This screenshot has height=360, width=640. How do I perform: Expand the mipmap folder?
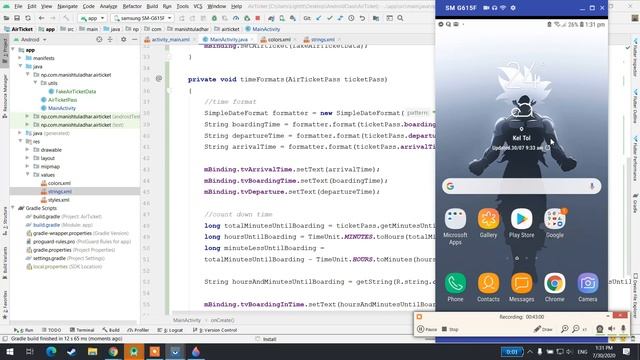point(27,167)
